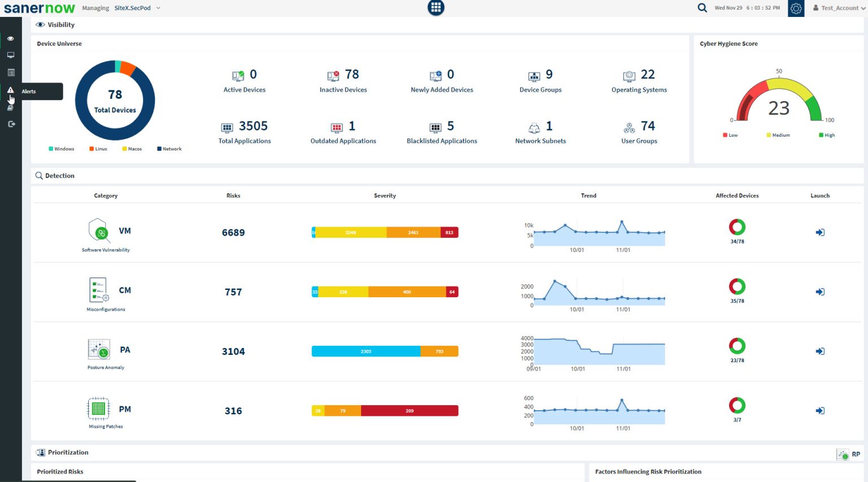Toggle the Macos legend in device chart
The height and width of the screenshot is (482, 868).
[x=132, y=149]
